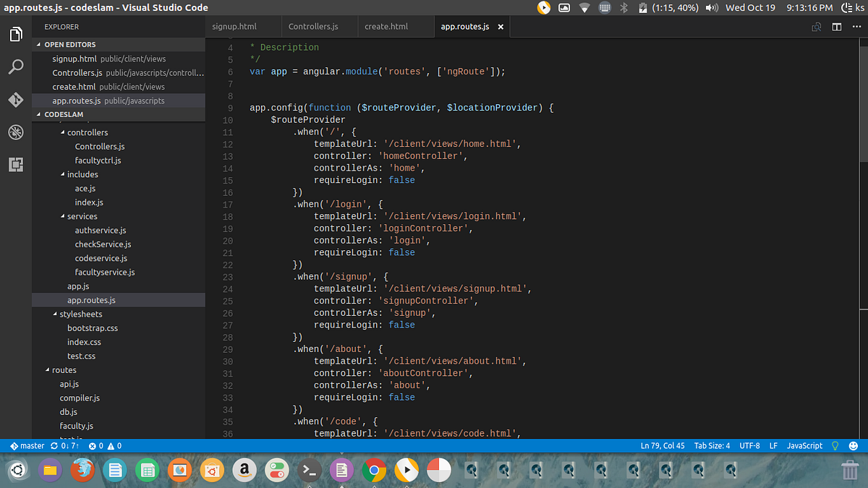
Task: Click the Ln 79, Col 45 status entry
Action: pos(663,446)
